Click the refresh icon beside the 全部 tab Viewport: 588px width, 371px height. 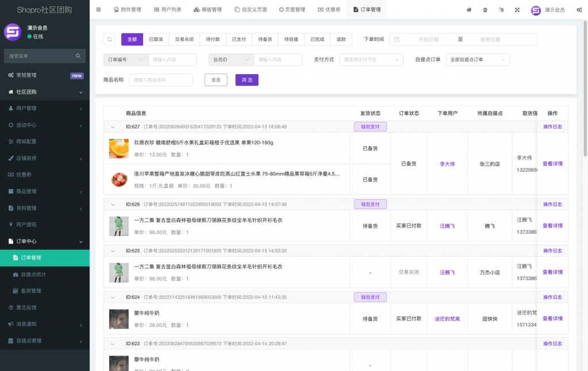click(x=109, y=39)
